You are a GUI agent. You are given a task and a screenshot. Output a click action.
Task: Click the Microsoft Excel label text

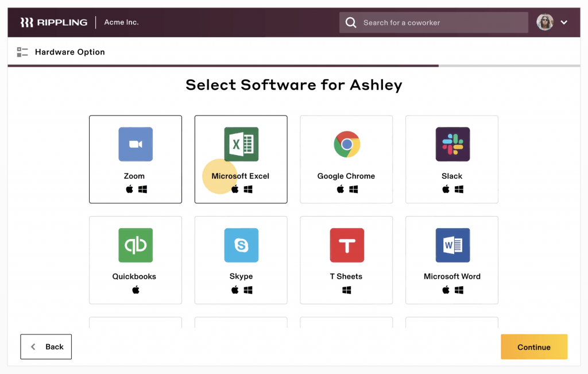point(241,176)
